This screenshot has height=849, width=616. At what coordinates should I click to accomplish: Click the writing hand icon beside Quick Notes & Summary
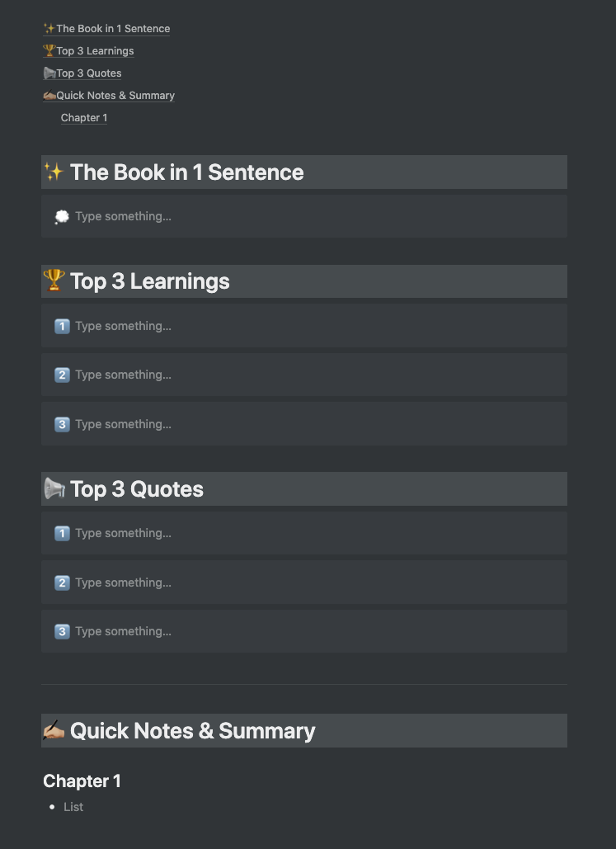(54, 730)
